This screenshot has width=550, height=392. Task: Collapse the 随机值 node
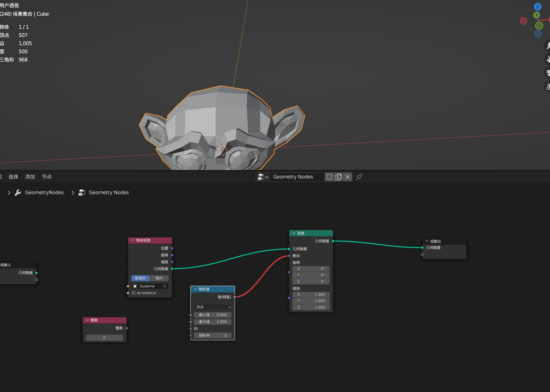click(196, 289)
